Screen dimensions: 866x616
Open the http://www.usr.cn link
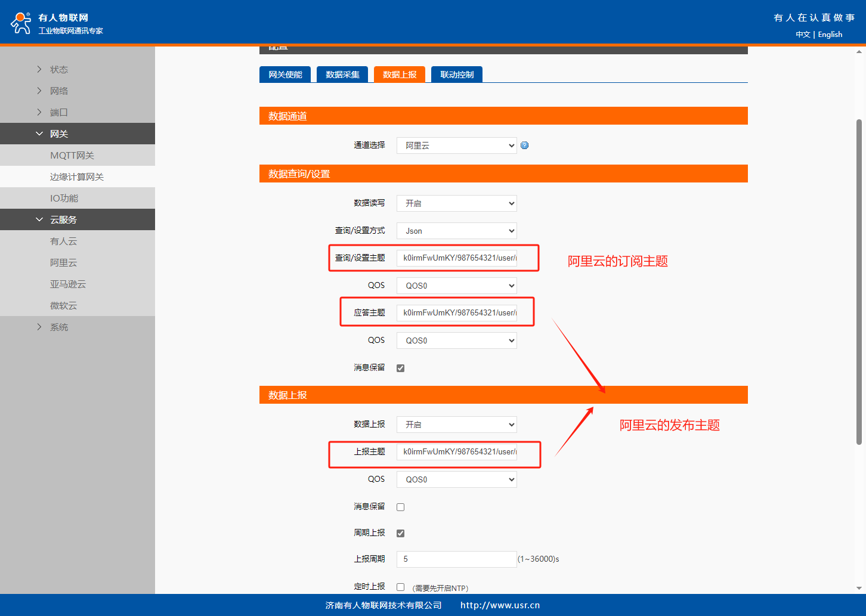tap(500, 605)
